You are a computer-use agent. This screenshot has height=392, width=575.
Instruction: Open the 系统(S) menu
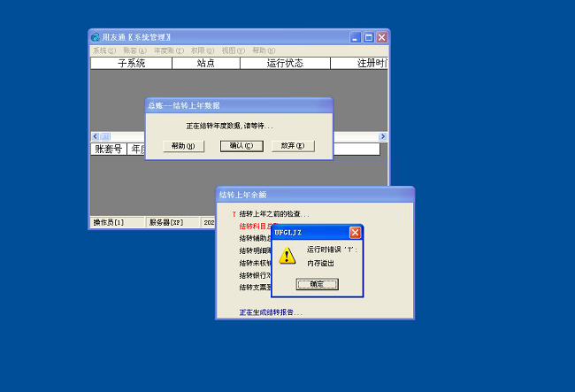point(104,50)
